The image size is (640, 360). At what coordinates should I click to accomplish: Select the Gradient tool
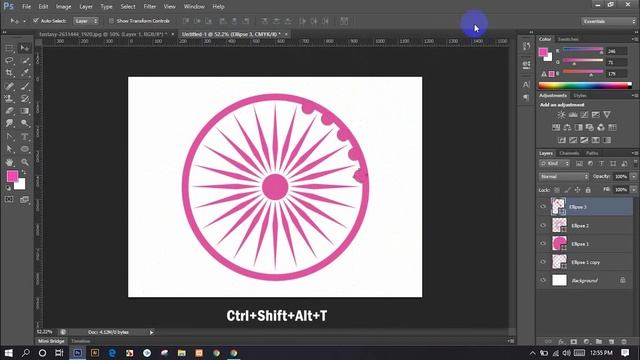pyautogui.click(x=25, y=111)
